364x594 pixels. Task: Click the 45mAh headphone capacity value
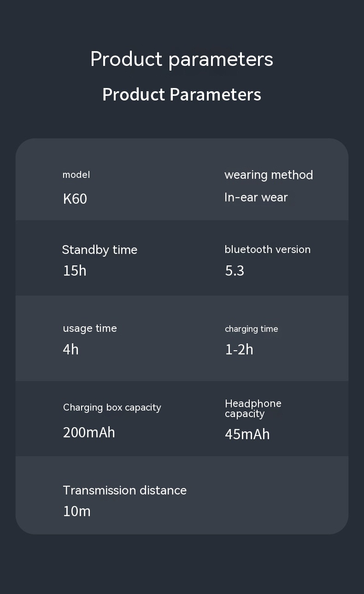tap(247, 435)
